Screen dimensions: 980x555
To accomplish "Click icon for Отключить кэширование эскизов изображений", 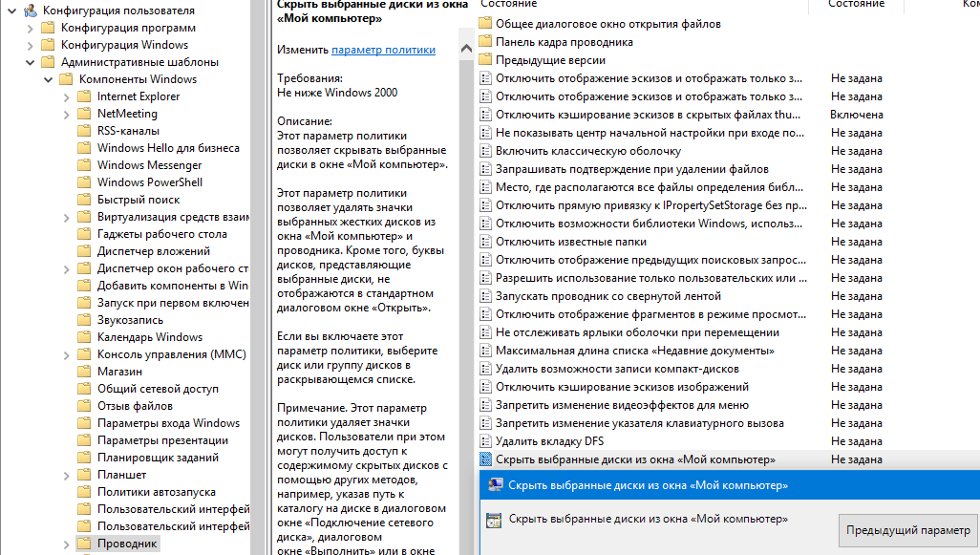I will click(x=485, y=386).
